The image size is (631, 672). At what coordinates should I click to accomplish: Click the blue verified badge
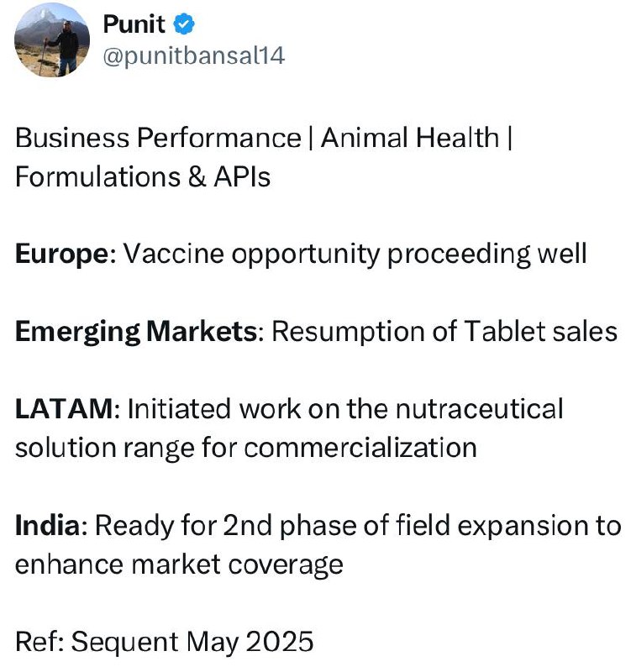[184, 24]
